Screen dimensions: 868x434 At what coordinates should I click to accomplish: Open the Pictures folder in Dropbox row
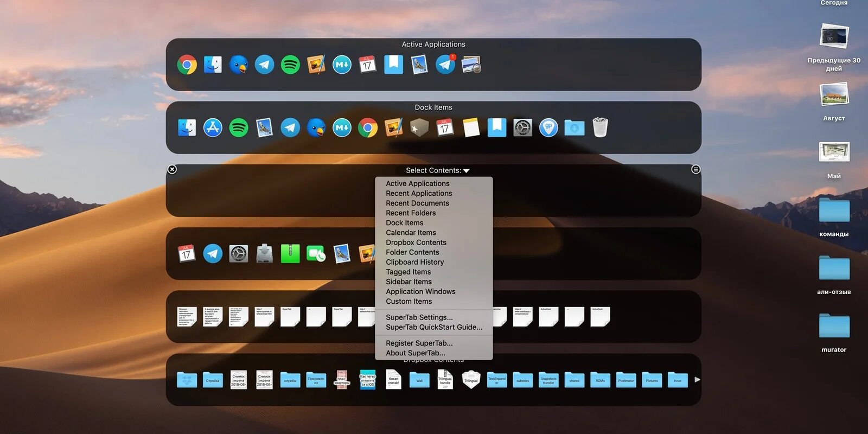point(652,380)
